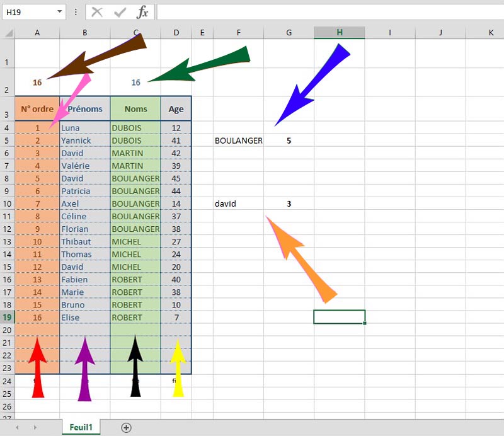
Task: Click the Thibaut cell
Action: tap(85, 241)
